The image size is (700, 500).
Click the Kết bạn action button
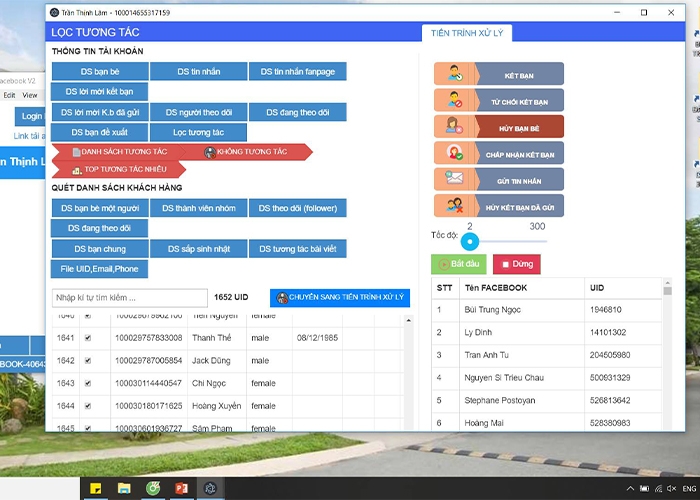499,74
